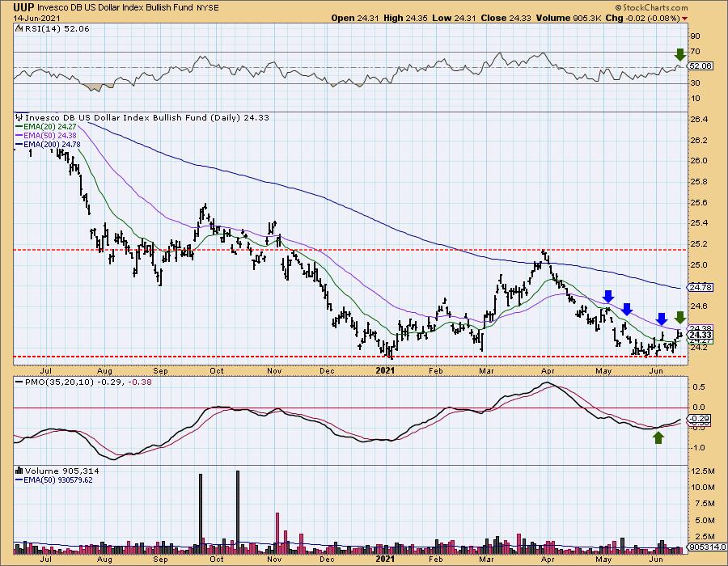Click the price bars icon beside fund legend

(x=19, y=117)
